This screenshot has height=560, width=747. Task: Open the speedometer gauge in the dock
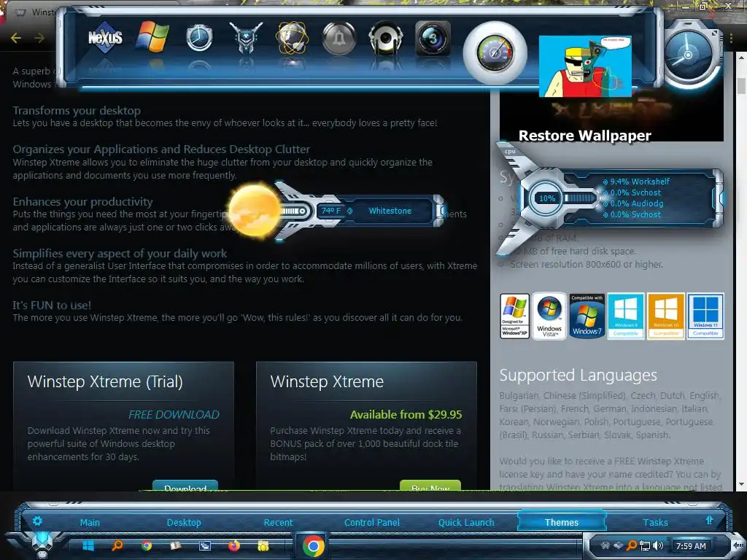[495, 52]
